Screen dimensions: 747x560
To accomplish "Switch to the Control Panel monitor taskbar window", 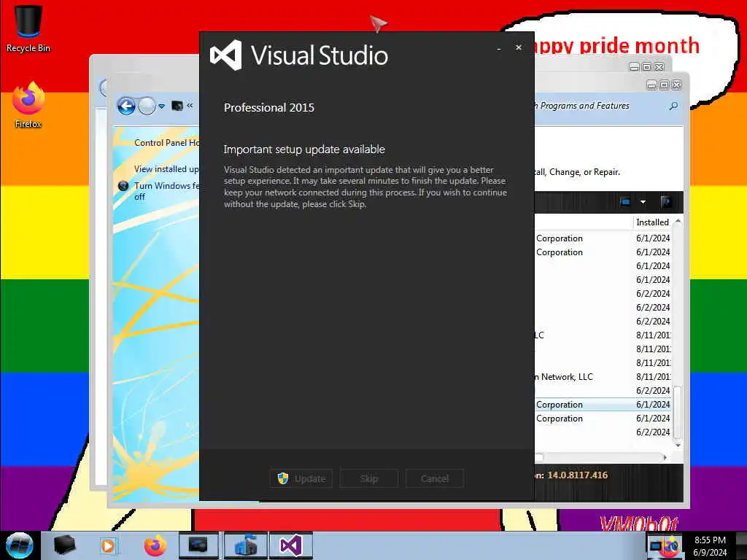I will tap(198, 545).
